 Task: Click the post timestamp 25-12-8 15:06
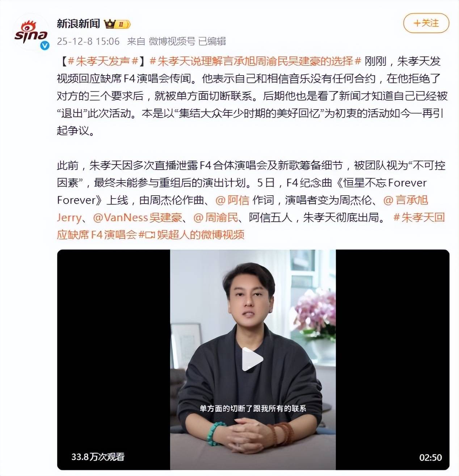[x=88, y=41]
